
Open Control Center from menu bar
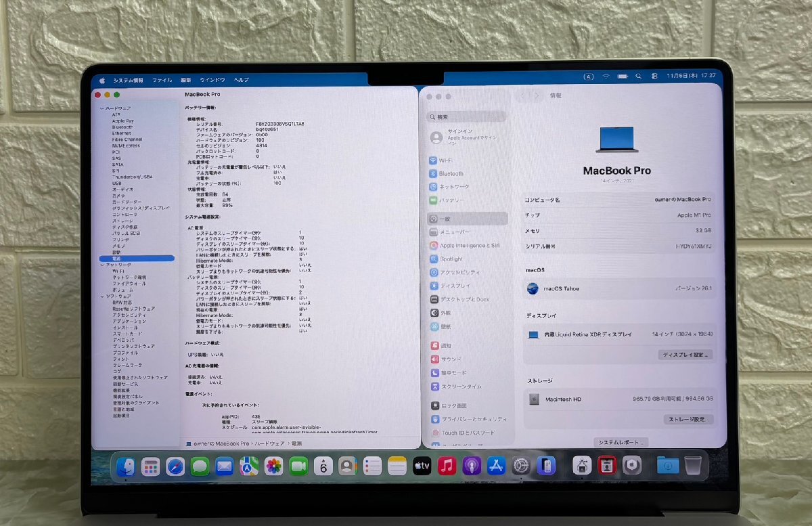pyautogui.click(x=654, y=77)
